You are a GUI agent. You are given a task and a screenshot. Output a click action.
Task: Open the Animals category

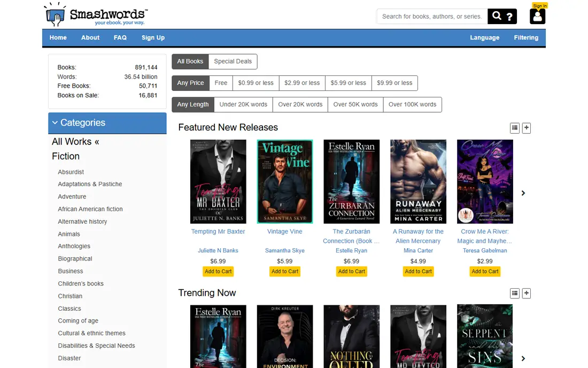[x=69, y=234]
